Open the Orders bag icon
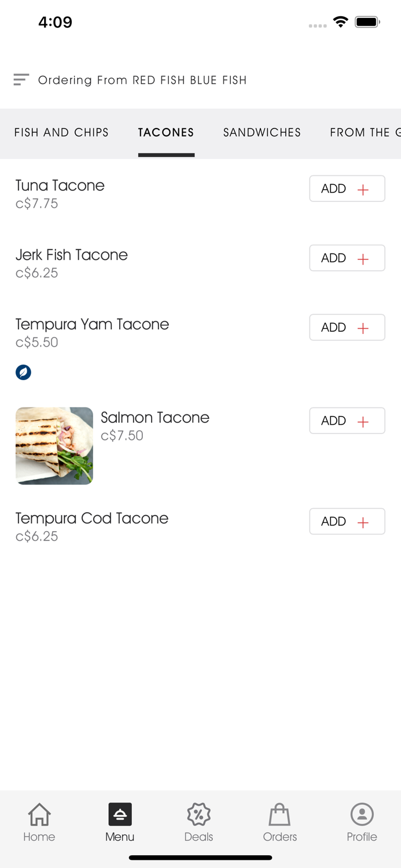Image resolution: width=401 pixels, height=868 pixels. pos(279,814)
